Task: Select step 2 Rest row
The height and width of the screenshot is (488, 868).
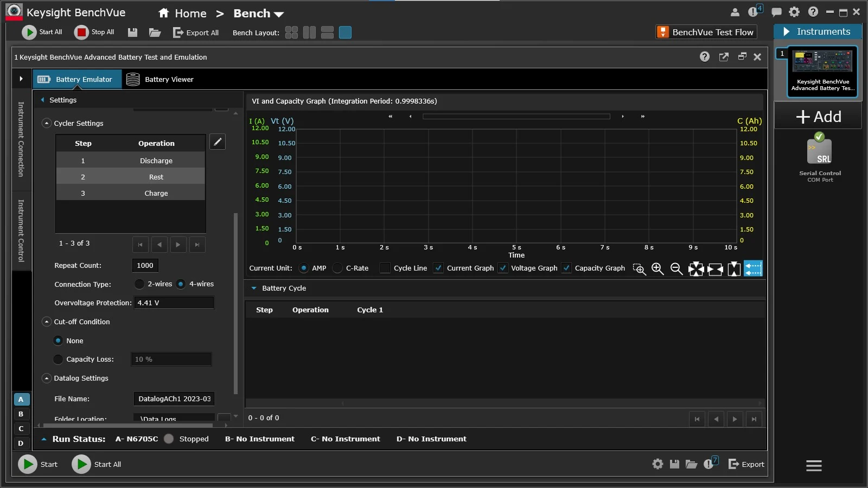Action: tap(131, 177)
